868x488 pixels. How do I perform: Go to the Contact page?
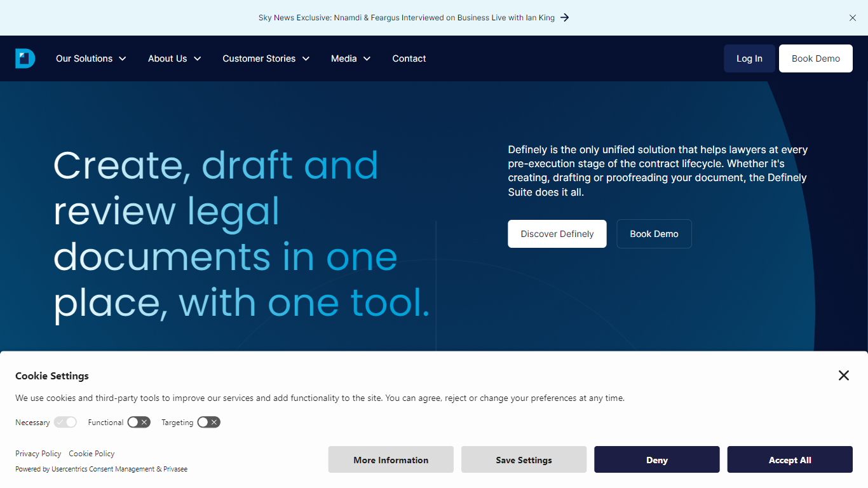pyautogui.click(x=409, y=58)
